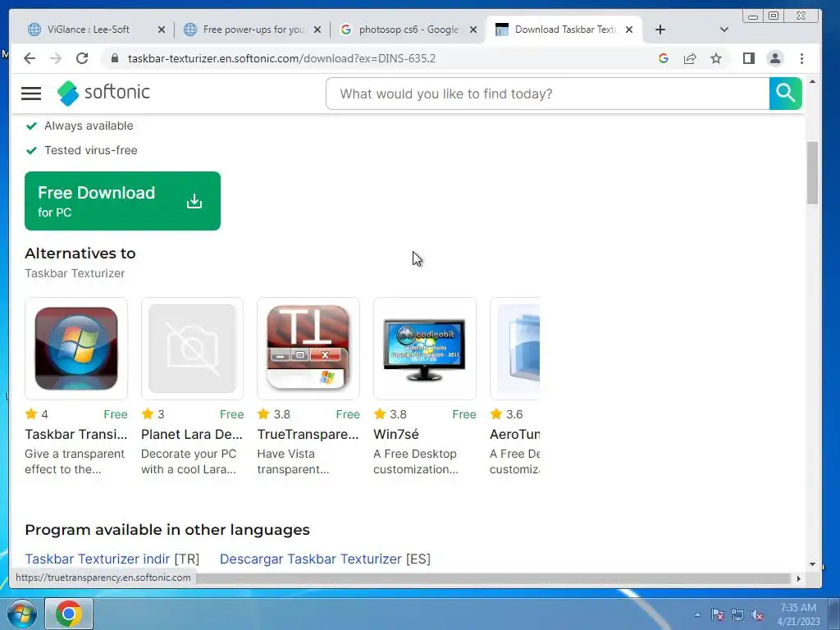Expand the tab search chevron

tap(724, 30)
